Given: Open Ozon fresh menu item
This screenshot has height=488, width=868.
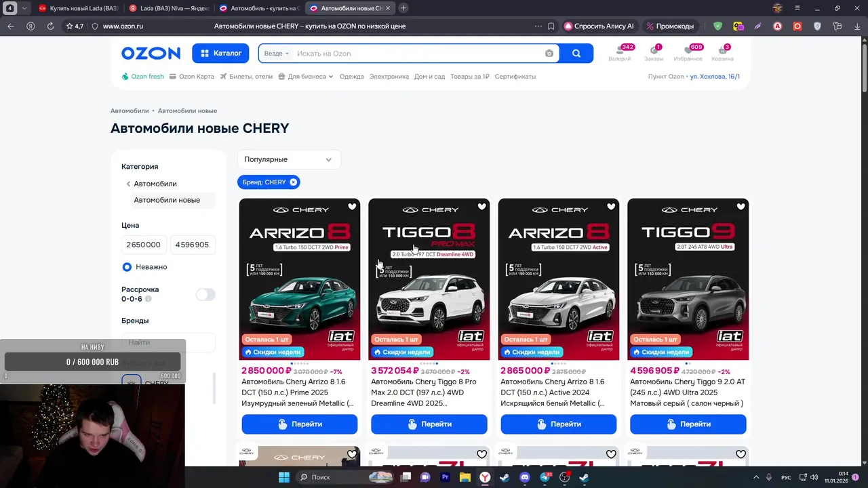Looking at the screenshot, I should (142, 77).
